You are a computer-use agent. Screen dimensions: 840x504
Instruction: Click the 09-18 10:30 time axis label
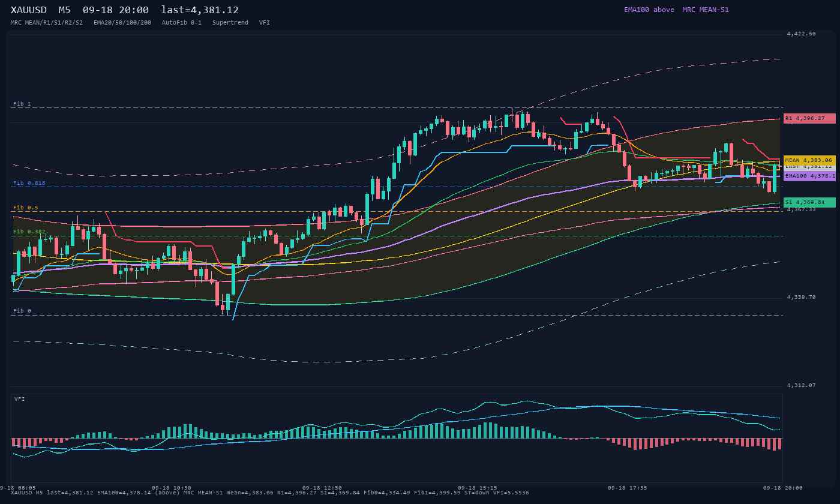click(172, 488)
